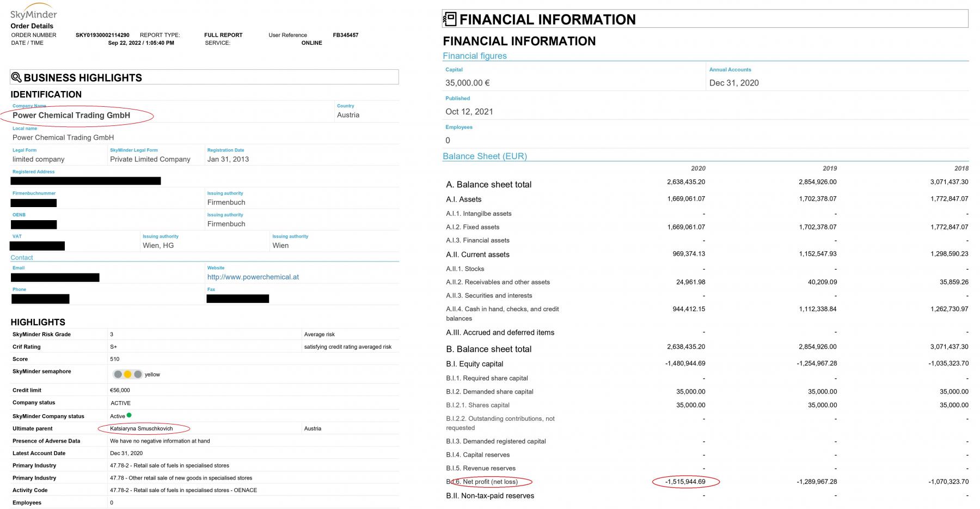The width and height of the screenshot is (980, 509).
Task: Click the ONLINE service value
Action: (x=312, y=43)
